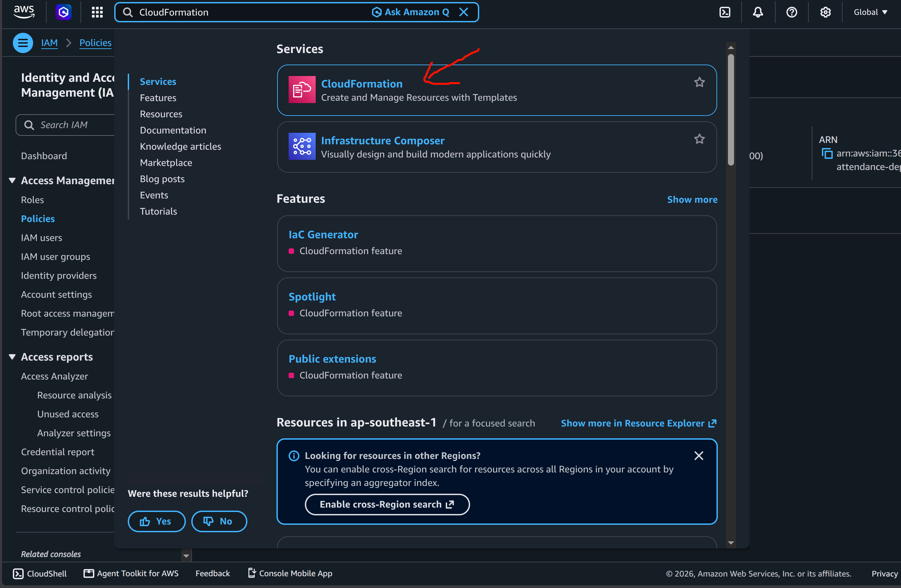Open the notifications bell
901x588 pixels.
tap(758, 12)
